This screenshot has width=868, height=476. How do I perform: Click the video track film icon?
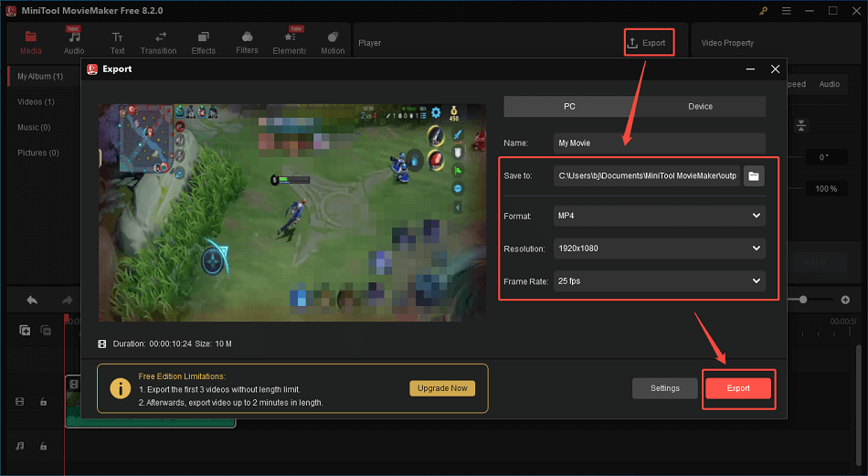coord(20,402)
